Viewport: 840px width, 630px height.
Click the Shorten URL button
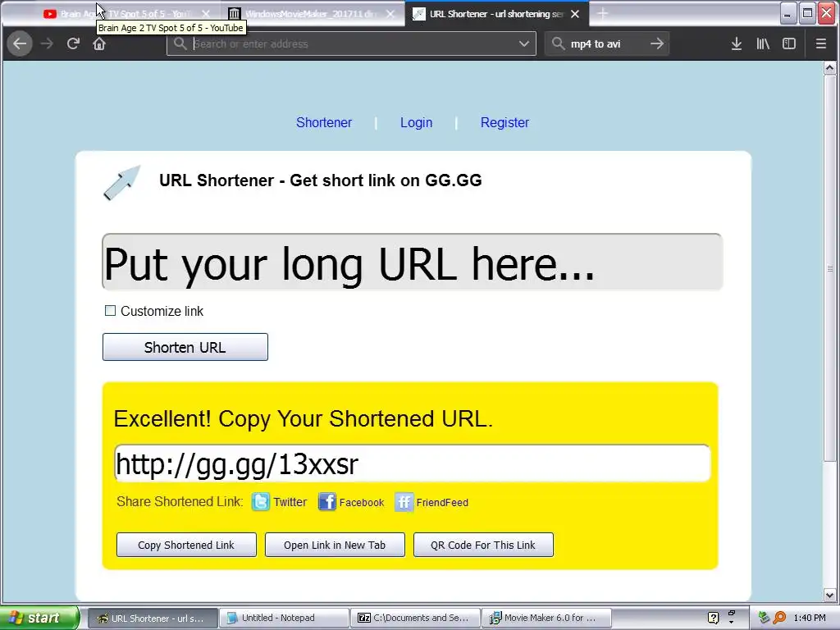(185, 347)
